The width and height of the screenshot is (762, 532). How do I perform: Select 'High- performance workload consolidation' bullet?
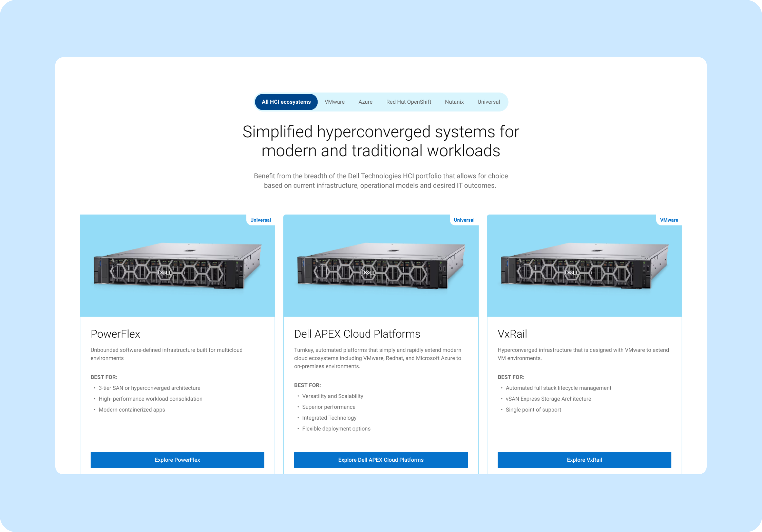150,399
